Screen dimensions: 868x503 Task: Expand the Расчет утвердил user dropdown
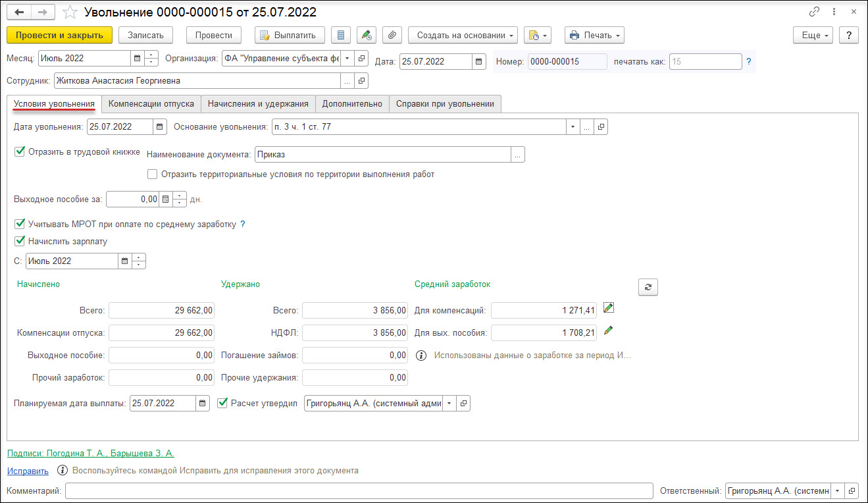click(x=450, y=403)
